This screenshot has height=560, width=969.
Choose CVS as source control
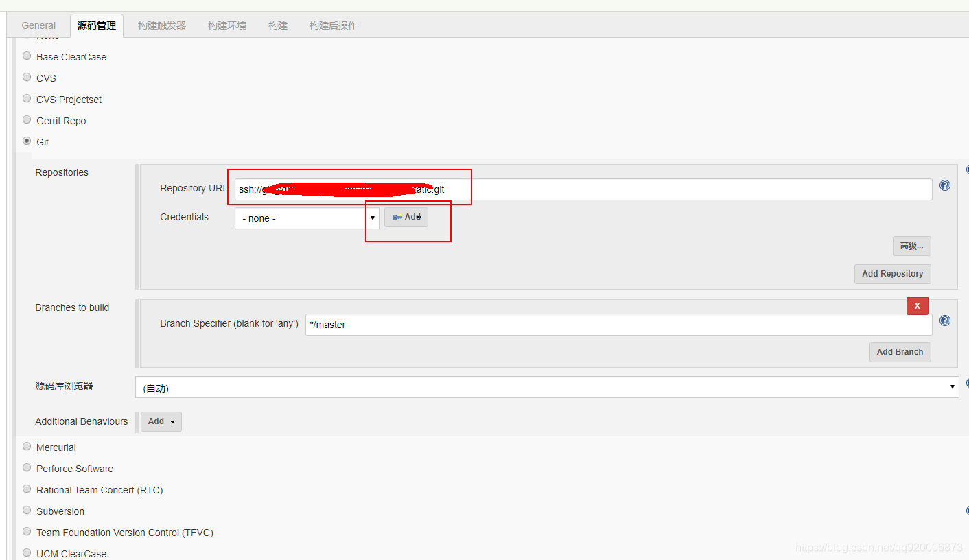[x=27, y=77]
